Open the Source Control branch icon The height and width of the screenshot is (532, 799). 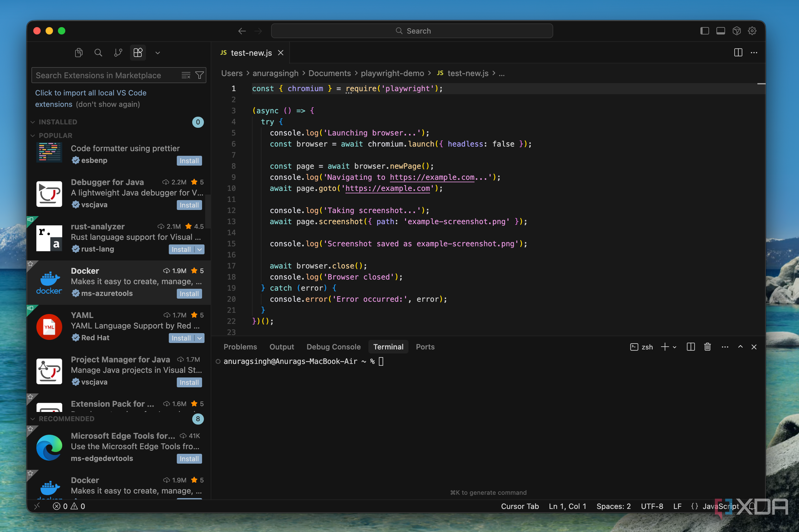click(x=118, y=53)
